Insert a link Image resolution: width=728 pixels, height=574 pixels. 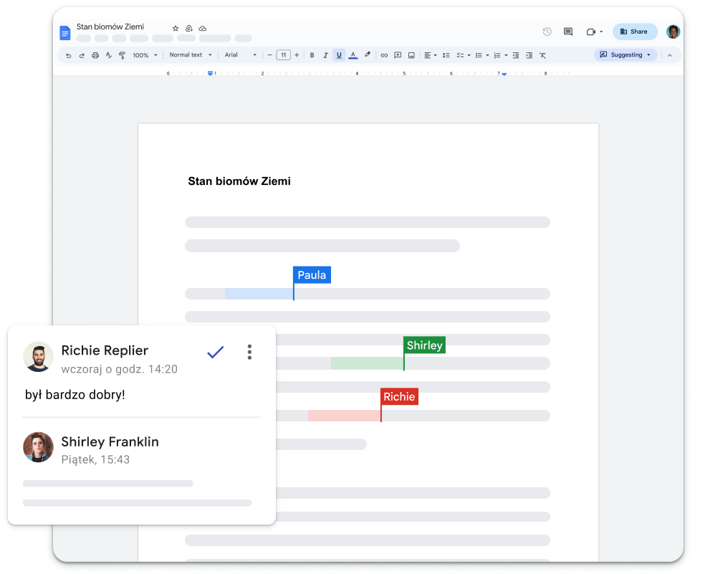(x=384, y=55)
